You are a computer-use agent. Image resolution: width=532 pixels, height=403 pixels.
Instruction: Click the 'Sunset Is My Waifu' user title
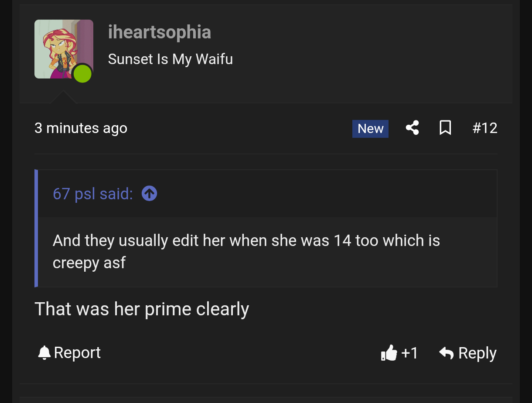click(x=171, y=59)
